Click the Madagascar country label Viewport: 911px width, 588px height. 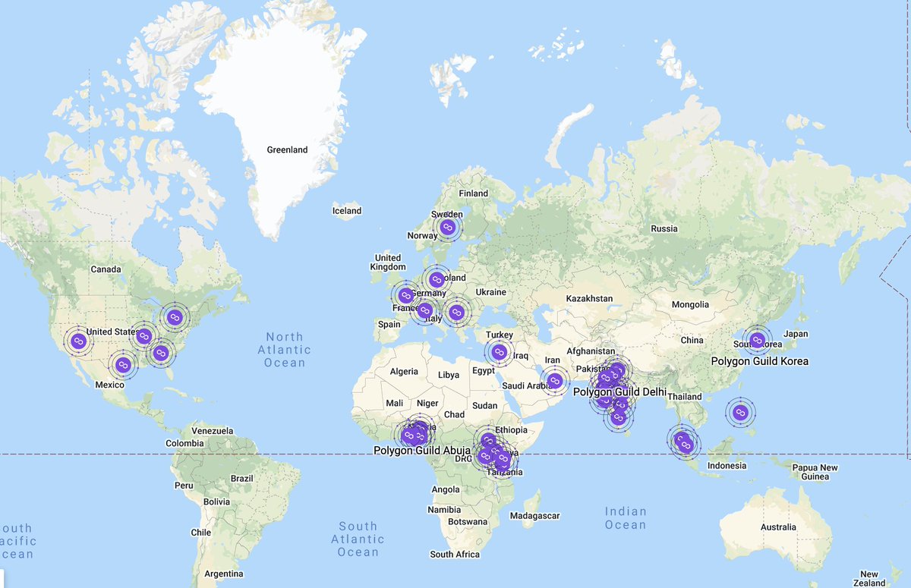tap(534, 516)
